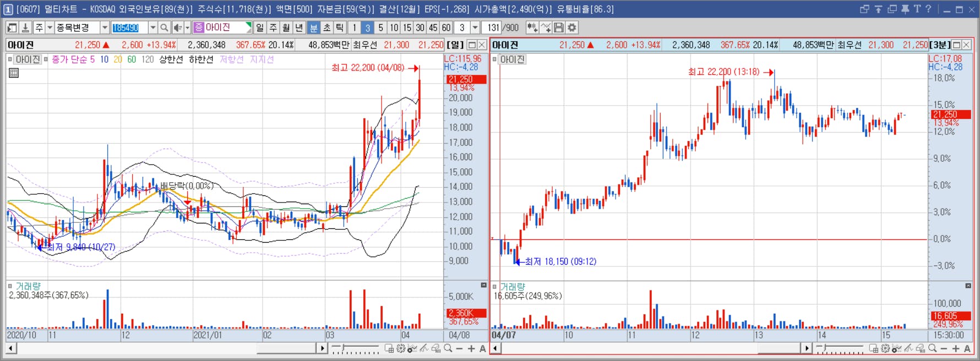The height and width of the screenshot is (361, 980).
Task: Toggle the 아이진 series checkbox on left chart
Action: (10, 59)
